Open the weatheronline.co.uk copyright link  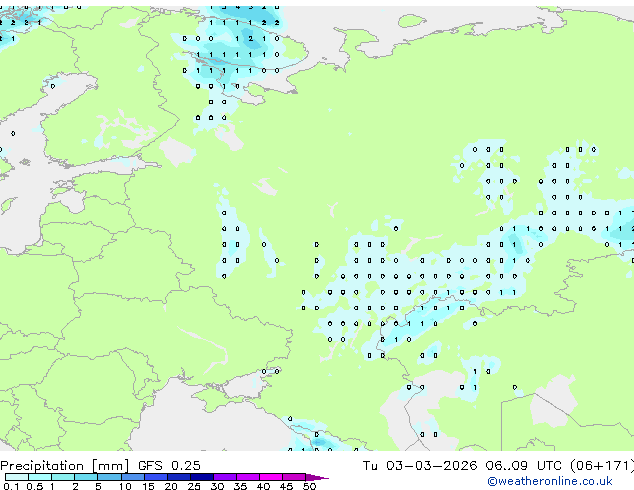(550, 481)
